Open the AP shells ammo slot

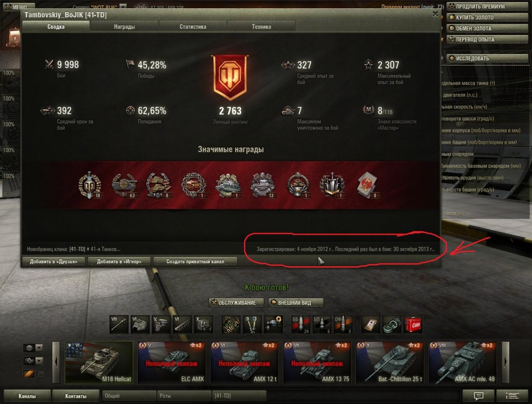(301, 325)
